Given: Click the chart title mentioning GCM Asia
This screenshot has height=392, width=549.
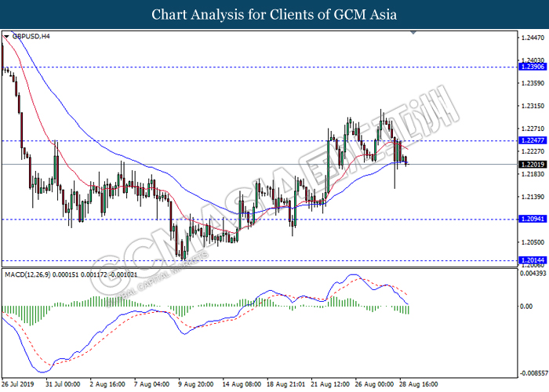Looking at the screenshot, I should click(x=274, y=14).
